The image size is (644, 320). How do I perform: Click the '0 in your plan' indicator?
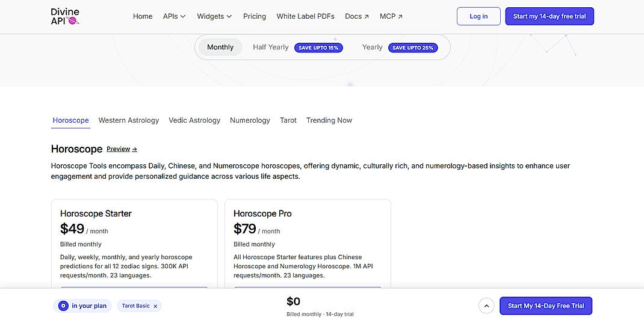(x=82, y=306)
